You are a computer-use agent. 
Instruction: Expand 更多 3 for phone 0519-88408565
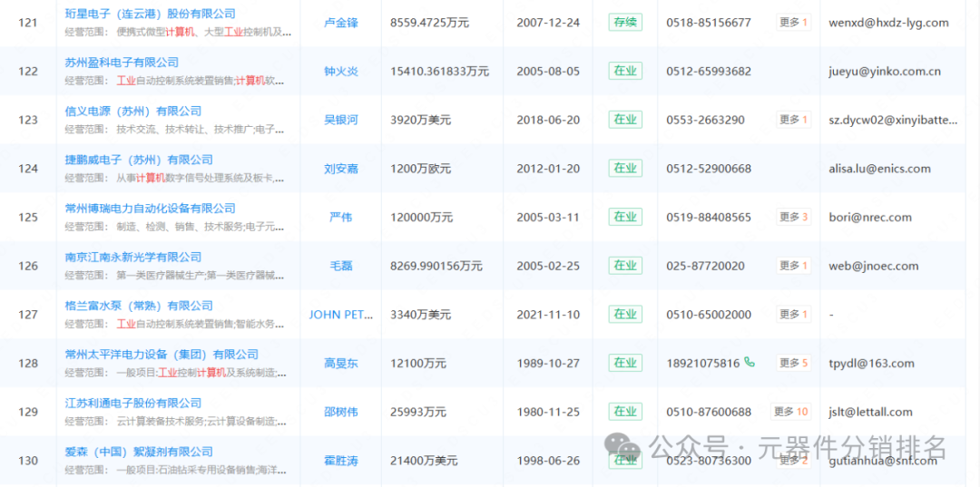pos(794,217)
